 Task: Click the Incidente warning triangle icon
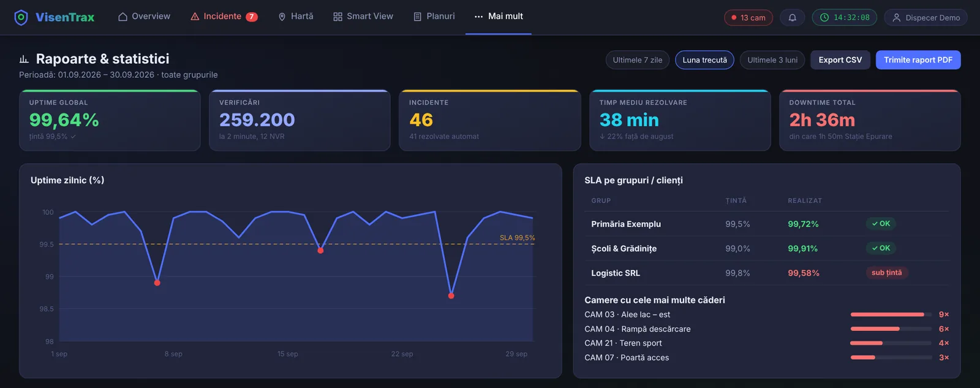point(195,17)
